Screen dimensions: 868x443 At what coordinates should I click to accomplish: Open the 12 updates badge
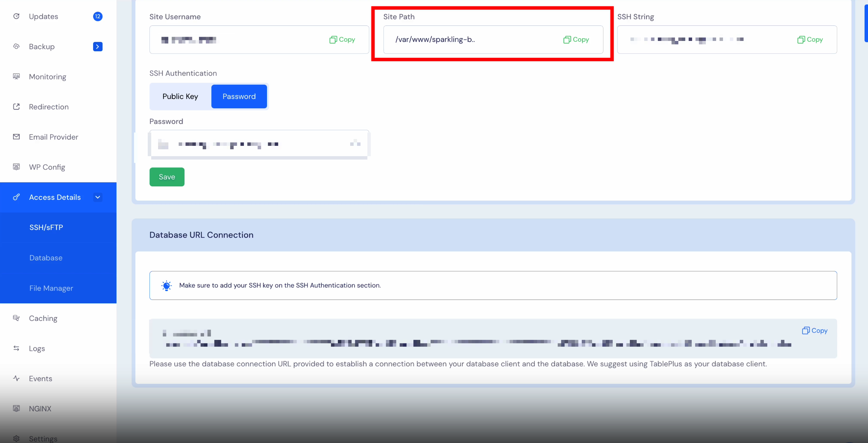point(98,16)
